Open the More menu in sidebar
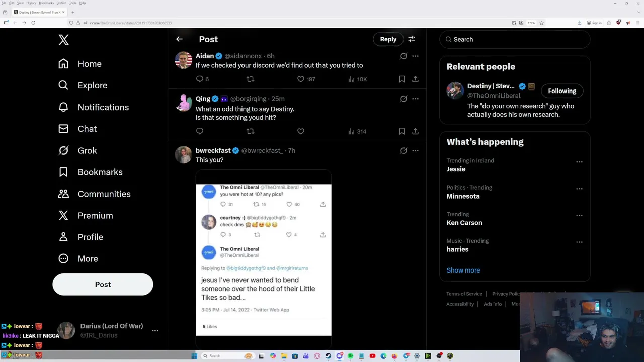Viewport: 644px width, 362px height. point(78,258)
